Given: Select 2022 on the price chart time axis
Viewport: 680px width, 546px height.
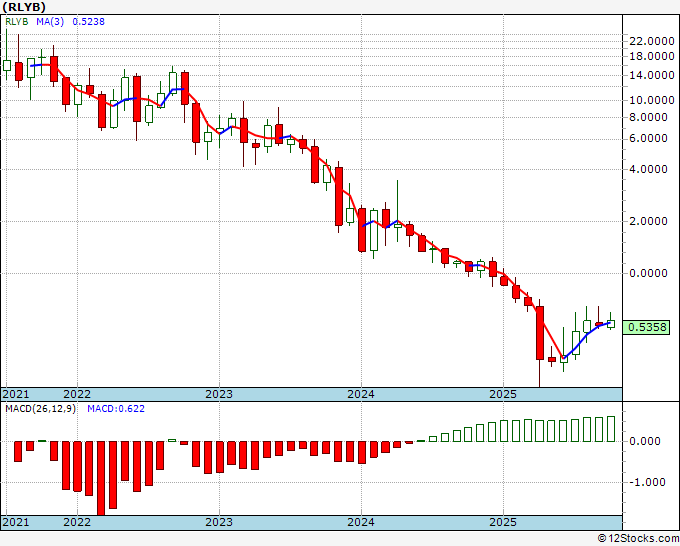Looking at the screenshot, I should point(77,394).
